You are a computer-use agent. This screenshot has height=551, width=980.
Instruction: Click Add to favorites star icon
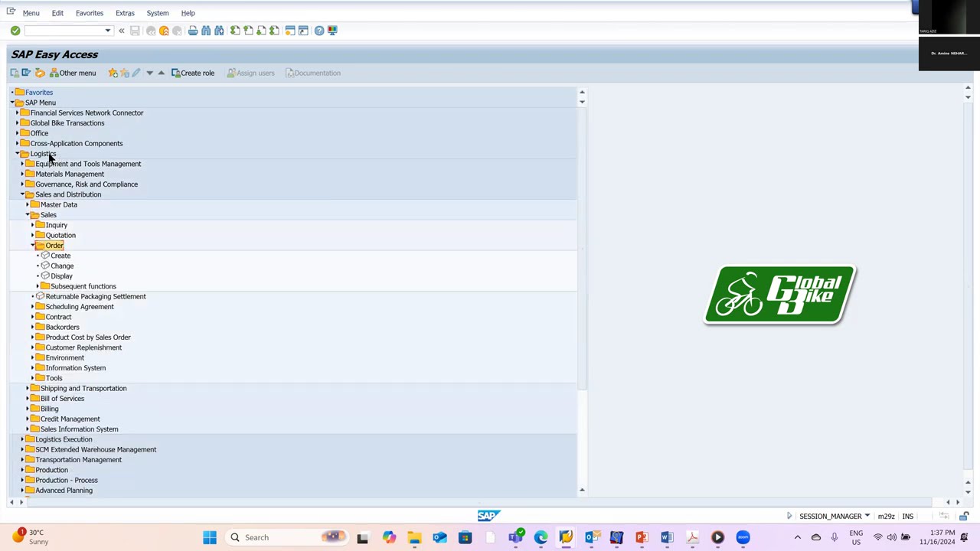[113, 73]
